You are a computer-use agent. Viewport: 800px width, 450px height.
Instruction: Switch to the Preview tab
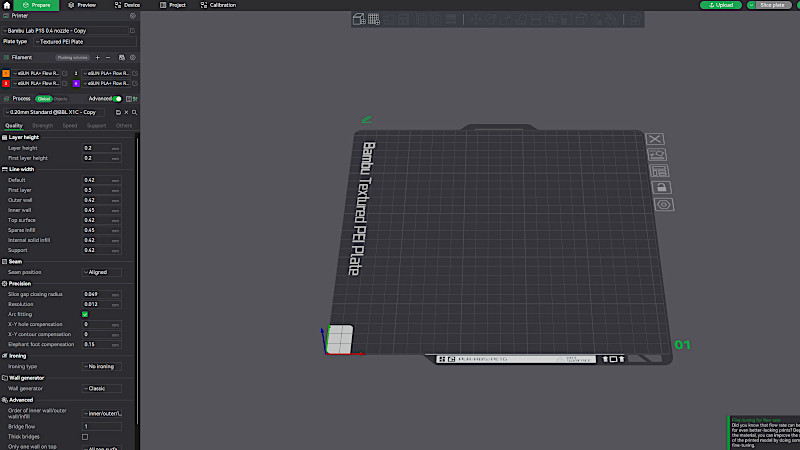click(82, 5)
